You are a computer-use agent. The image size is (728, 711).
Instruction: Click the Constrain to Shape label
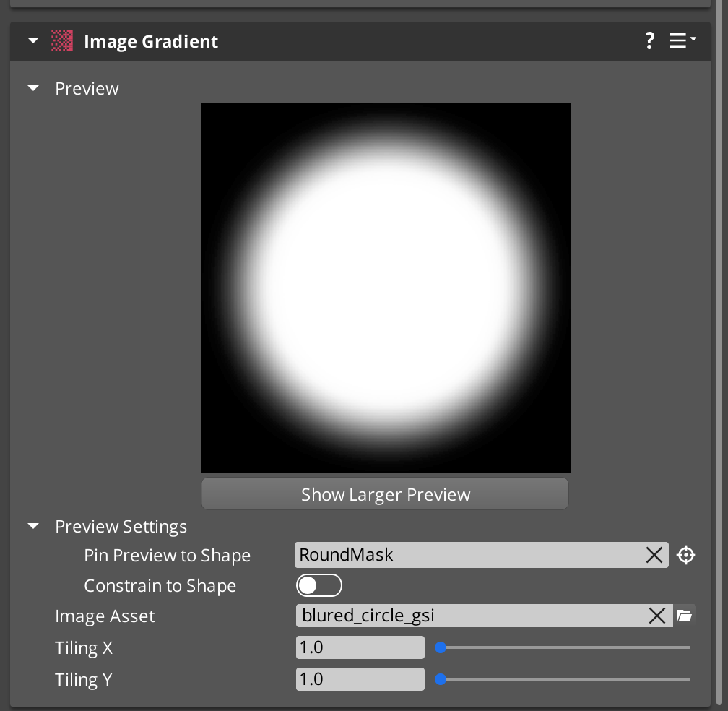[x=160, y=586]
